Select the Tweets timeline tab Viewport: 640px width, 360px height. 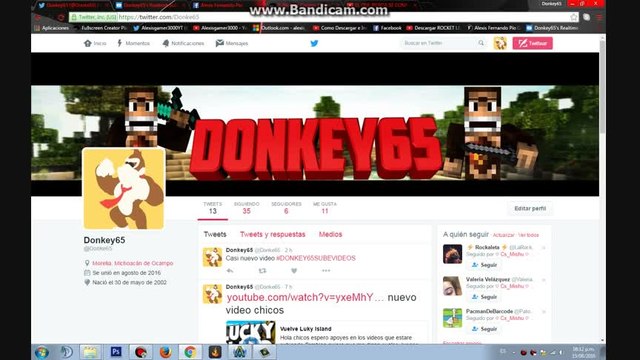(x=215, y=234)
